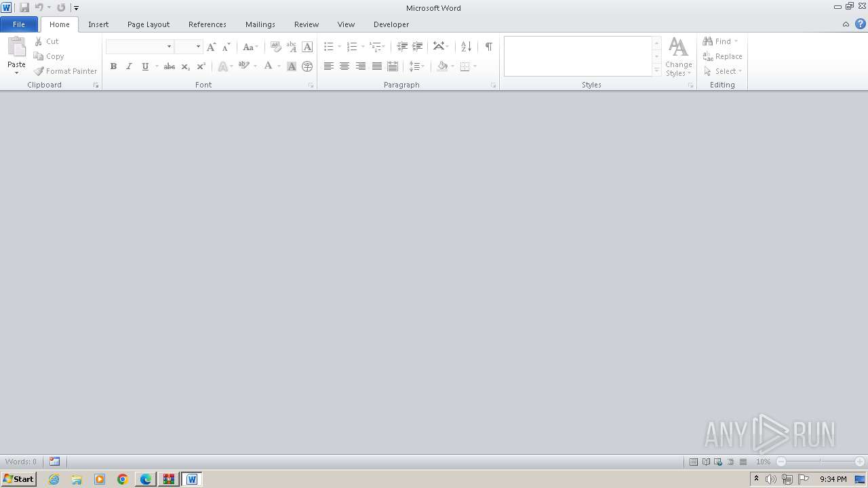
Task: Toggle Bold formatting
Action: (x=113, y=66)
